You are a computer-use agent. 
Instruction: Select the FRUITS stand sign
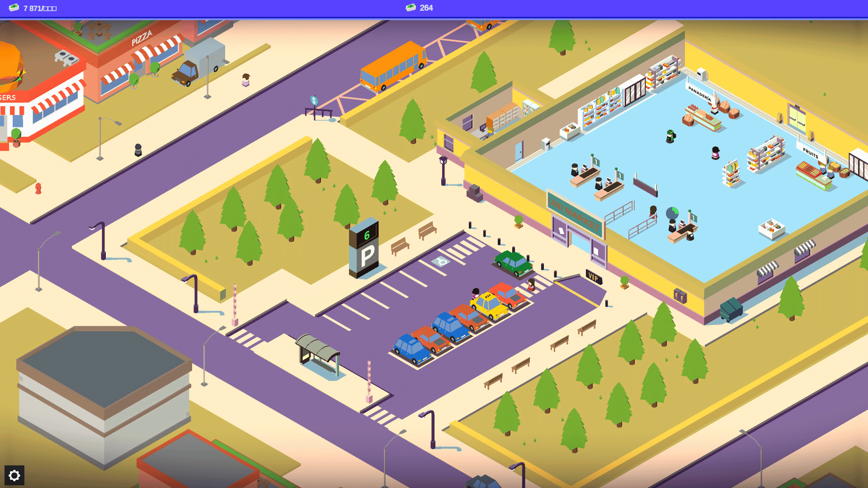click(811, 153)
